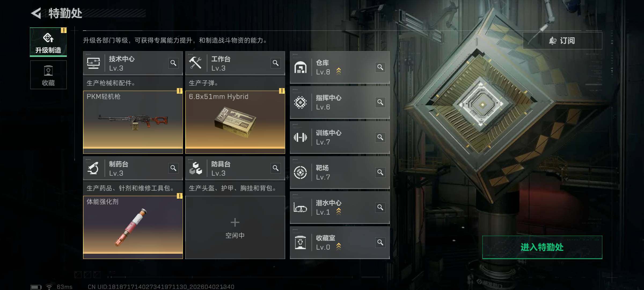Open 防具台 magnifier icon
Screen dimensions: 644x290
click(x=276, y=168)
